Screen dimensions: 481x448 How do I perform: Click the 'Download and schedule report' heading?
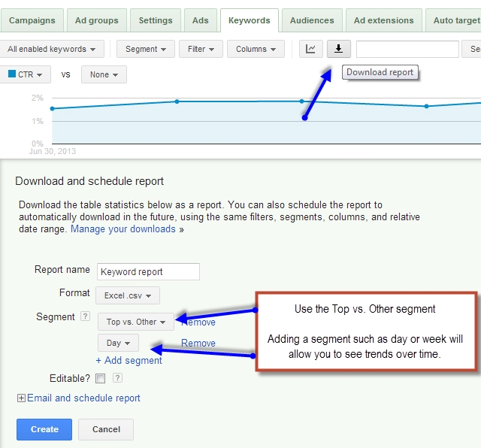coord(89,181)
